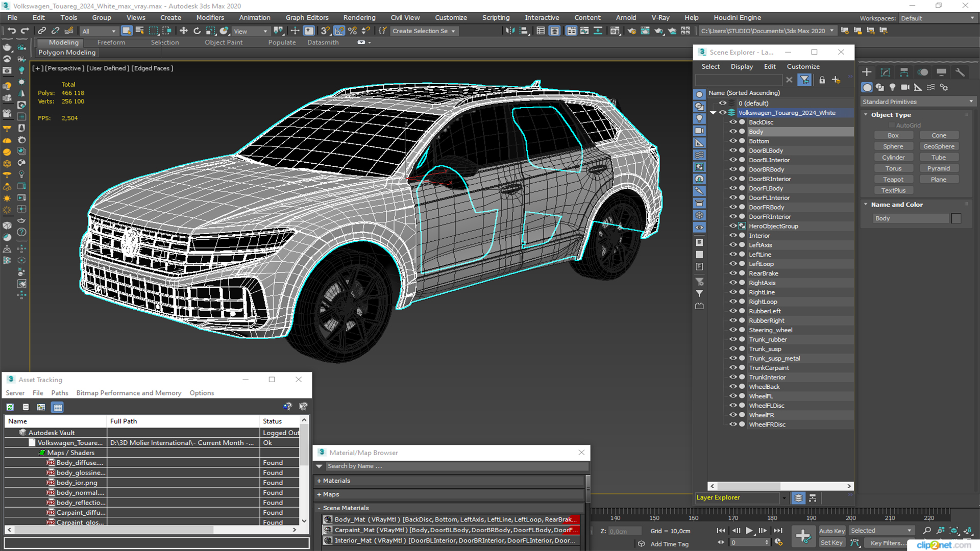Refresh the Asset Tracking list
This screenshot has height=551, width=980.
tap(10, 407)
